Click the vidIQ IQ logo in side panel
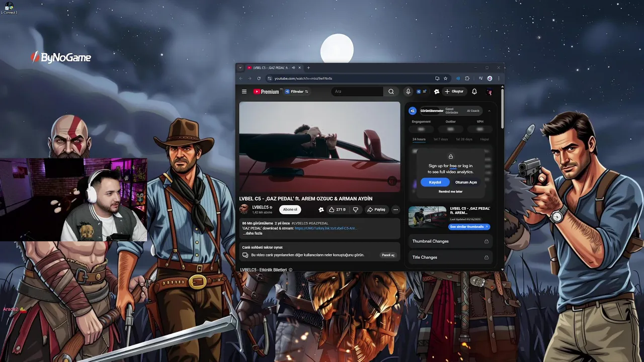644x362 pixels. (x=413, y=111)
